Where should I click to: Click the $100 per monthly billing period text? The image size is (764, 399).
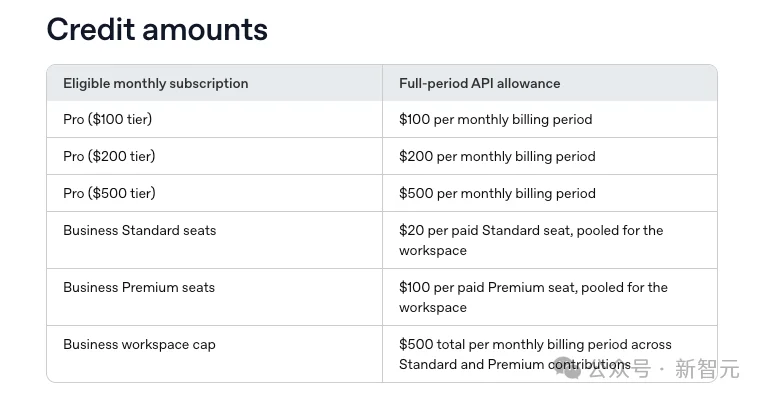click(x=496, y=119)
